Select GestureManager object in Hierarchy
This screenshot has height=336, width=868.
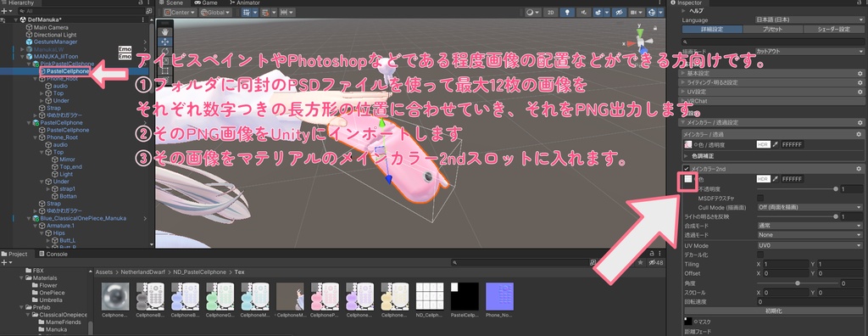(55, 42)
